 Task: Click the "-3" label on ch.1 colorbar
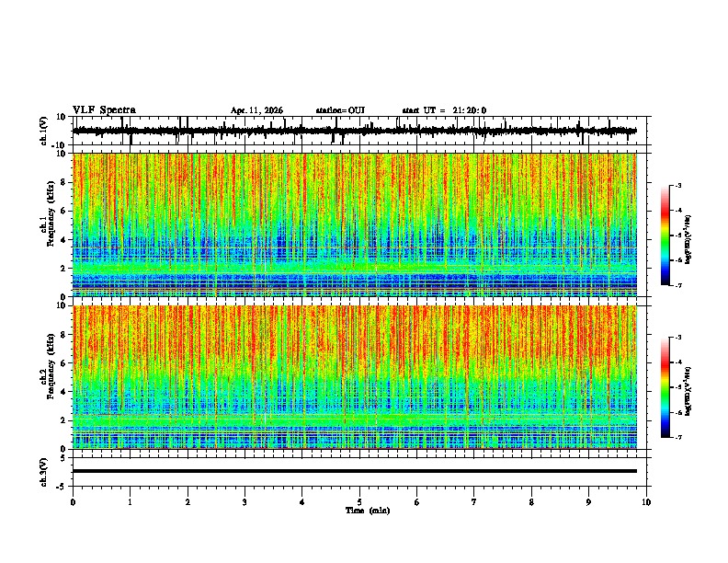tap(678, 185)
